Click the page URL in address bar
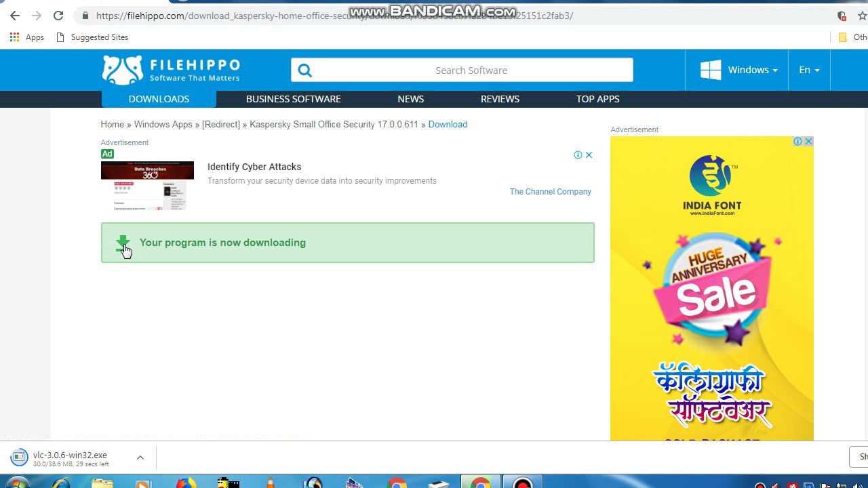This screenshot has width=868, height=488. tap(334, 16)
